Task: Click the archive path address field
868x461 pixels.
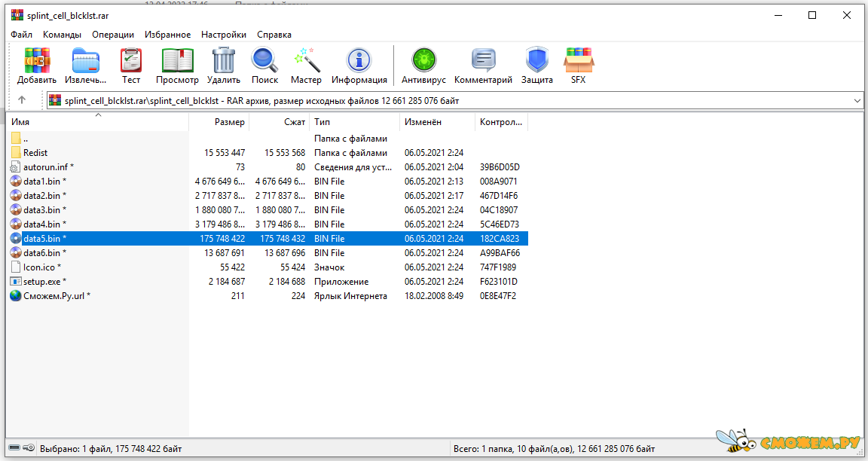Action: coord(454,101)
